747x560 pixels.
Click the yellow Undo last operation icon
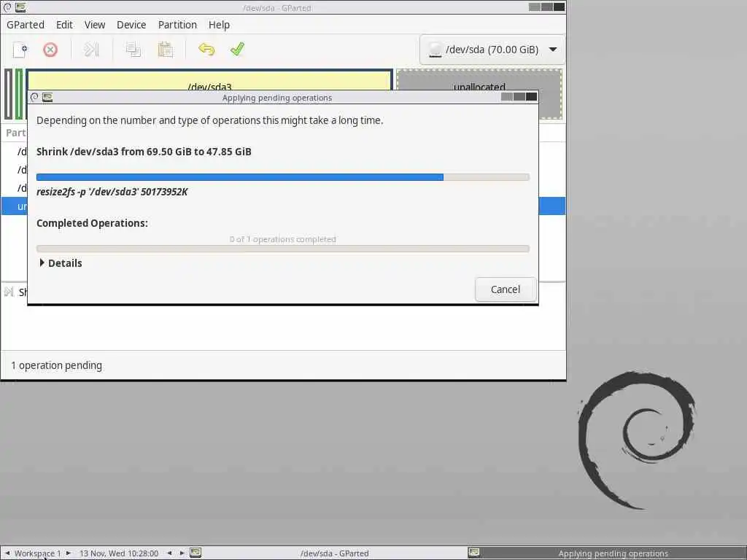[206, 50]
